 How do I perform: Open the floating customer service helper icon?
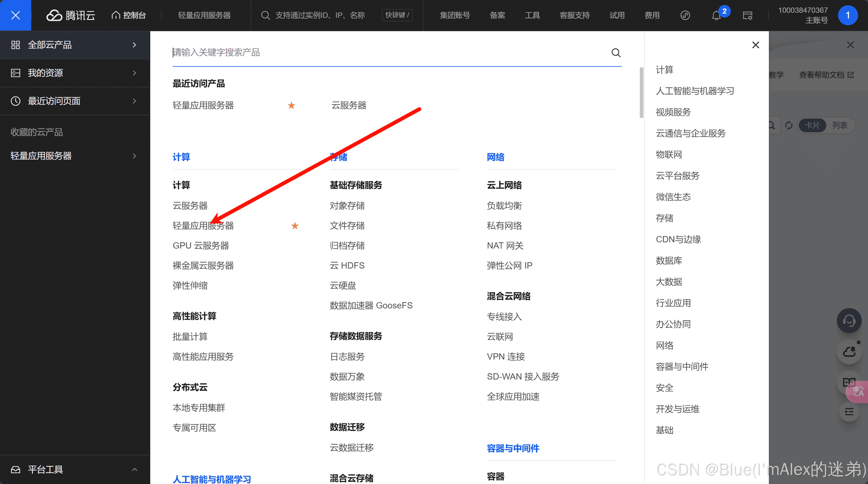[x=849, y=321]
